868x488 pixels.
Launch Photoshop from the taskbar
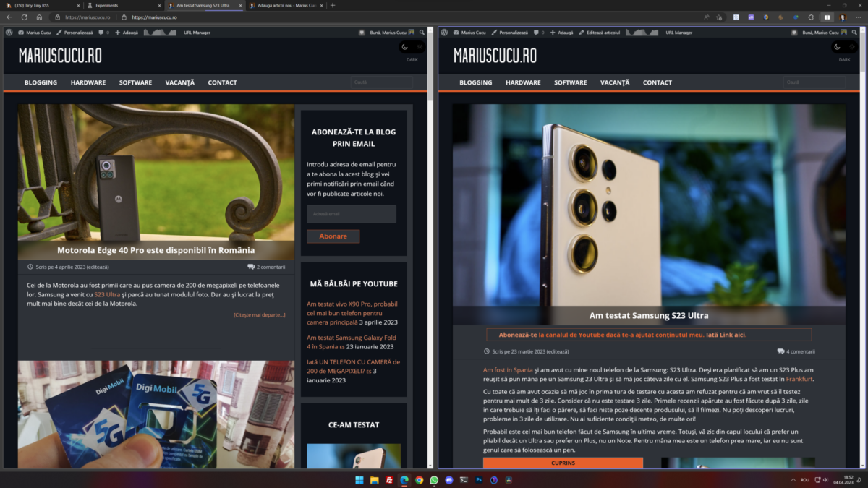coord(479,480)
